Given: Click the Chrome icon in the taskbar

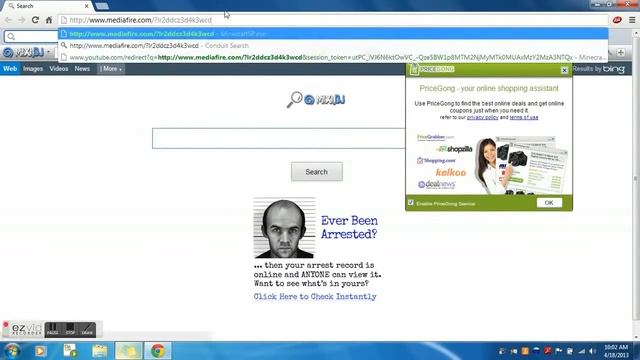Looking at the screenshot, I should tap(158, 351).
